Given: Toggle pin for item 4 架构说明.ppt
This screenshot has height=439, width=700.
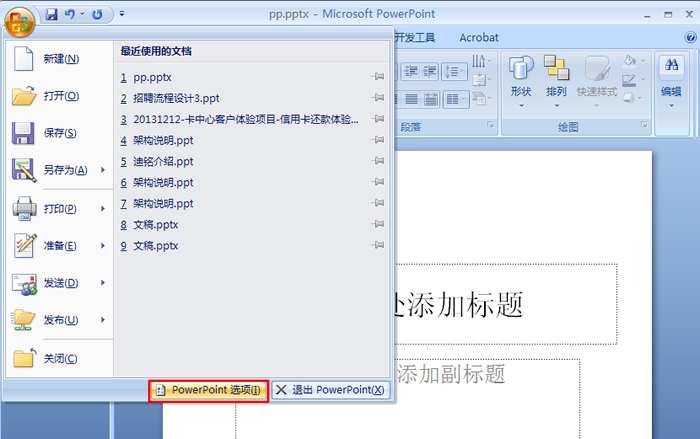Looking at the screenshot, I should (378, 140).
